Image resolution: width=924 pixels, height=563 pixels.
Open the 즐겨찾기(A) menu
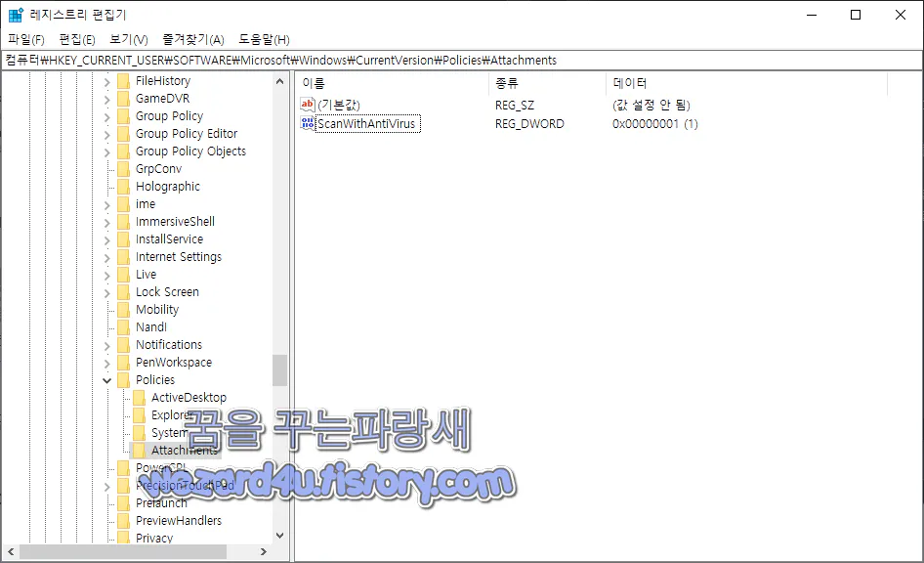pyautogui.click(x=193, y=39)
